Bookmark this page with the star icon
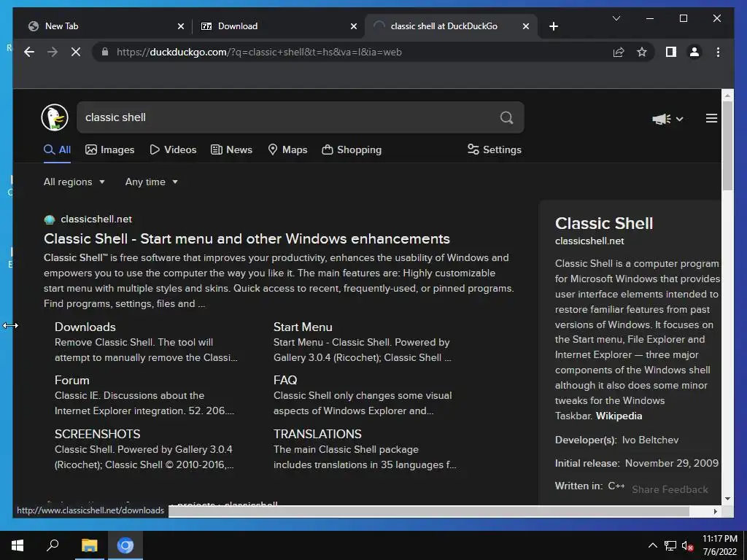The width and height of the screenshot is (747, 560). [642, 52]
